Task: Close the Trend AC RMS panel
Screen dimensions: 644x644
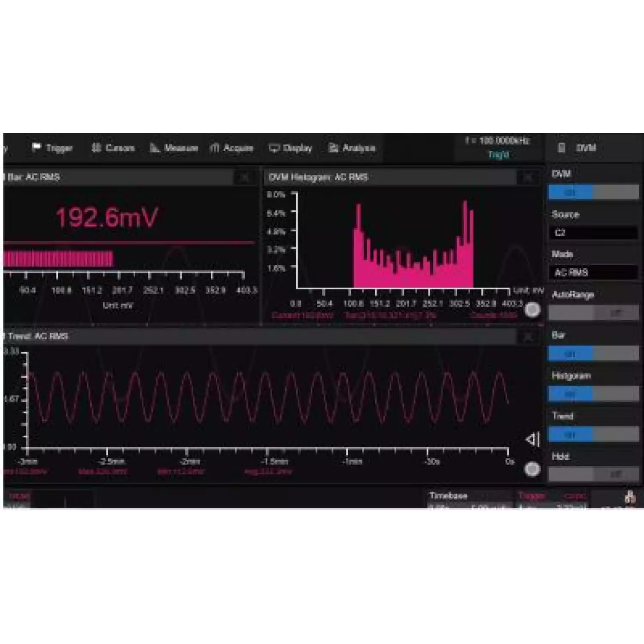Action: tap(528, 337)
